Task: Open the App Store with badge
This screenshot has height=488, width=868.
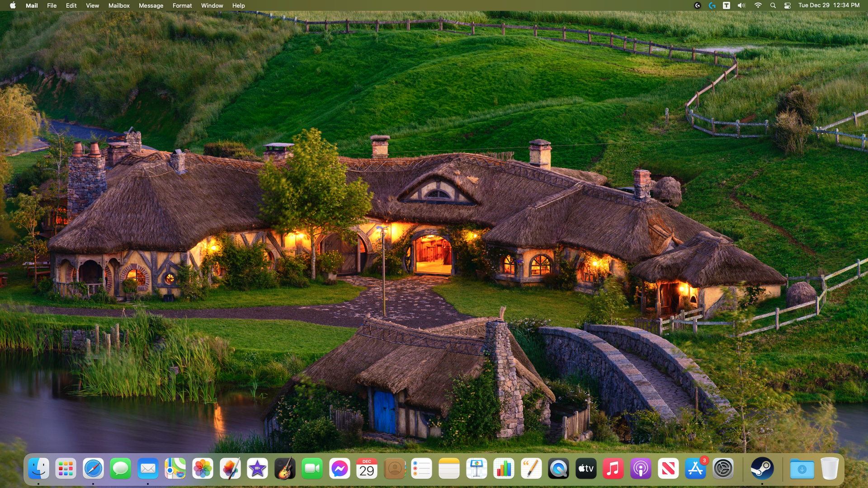Action: click(695, 469)
